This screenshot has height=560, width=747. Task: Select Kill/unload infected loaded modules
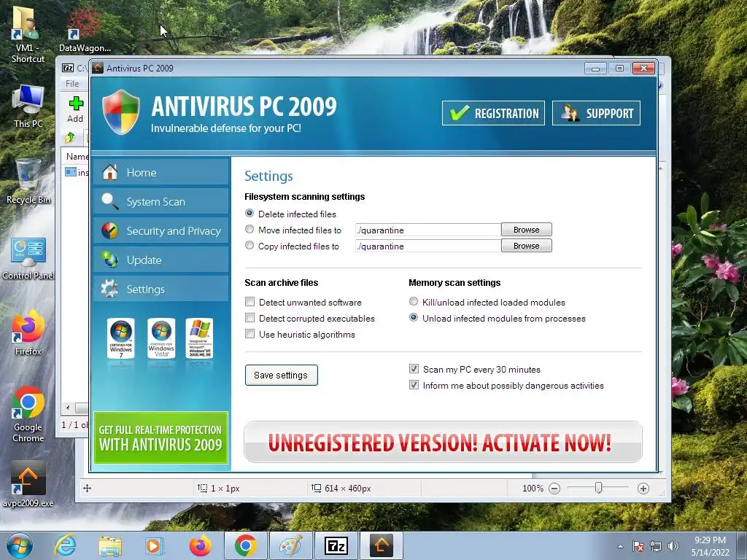click(x=414, y=301)
